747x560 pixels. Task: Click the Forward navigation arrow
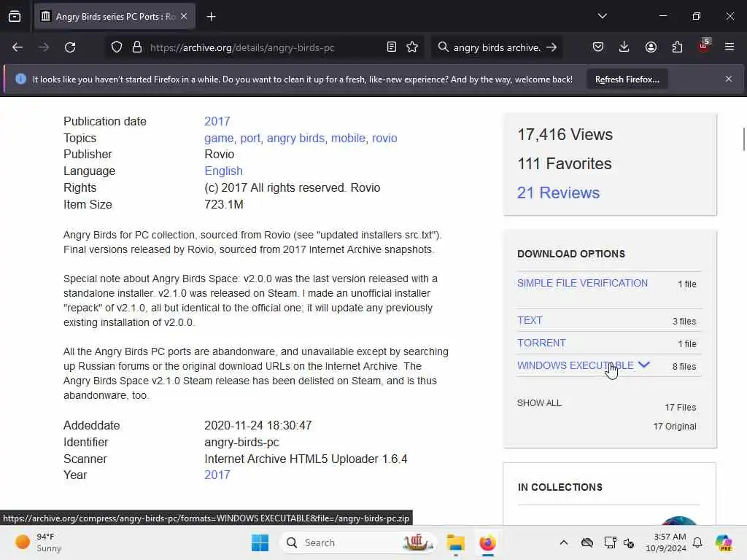[43, 47]
